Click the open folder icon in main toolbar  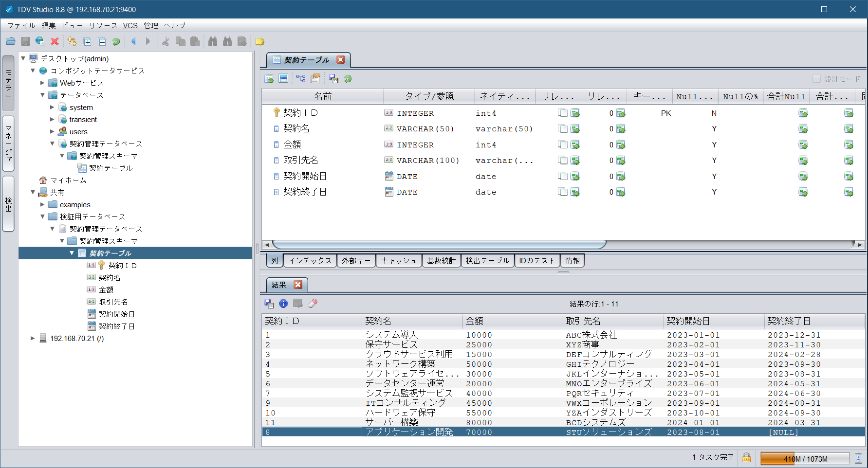(11, 42)
